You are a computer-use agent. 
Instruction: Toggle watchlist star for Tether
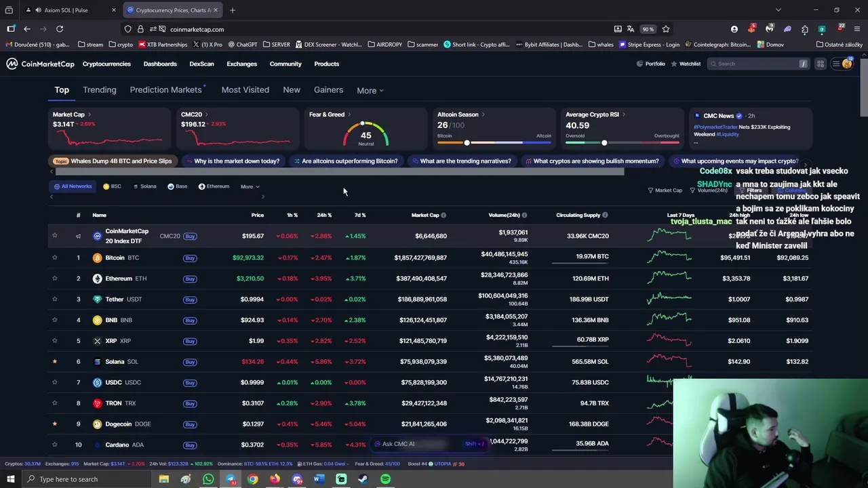click(x=55, y=299)
